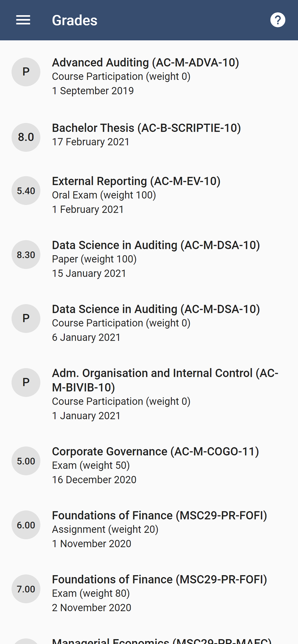The height and width of the screenshot is (644, 298).
Task: Click the 7.00 grade badge
Action: pyautogui.click(x=26, y=589)
